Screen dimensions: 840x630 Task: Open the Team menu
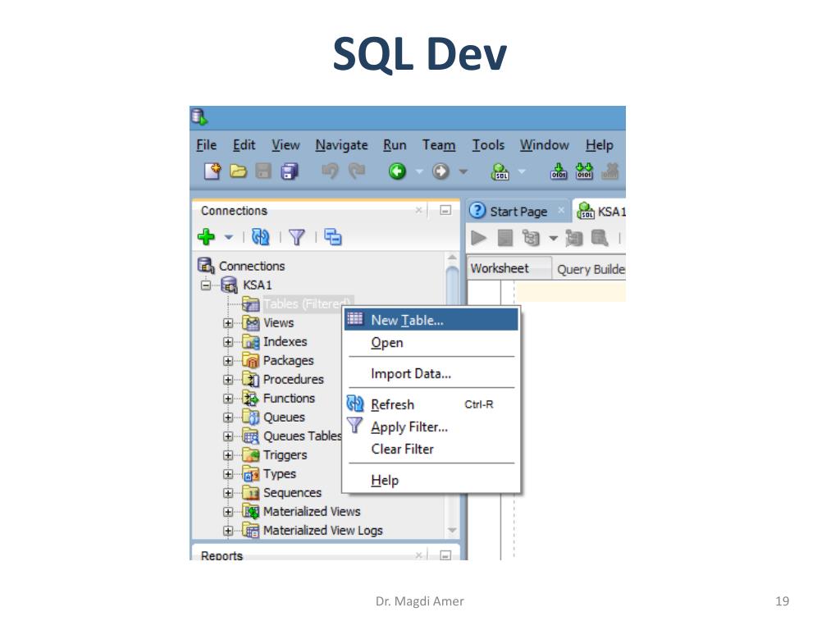click(439, 145)
